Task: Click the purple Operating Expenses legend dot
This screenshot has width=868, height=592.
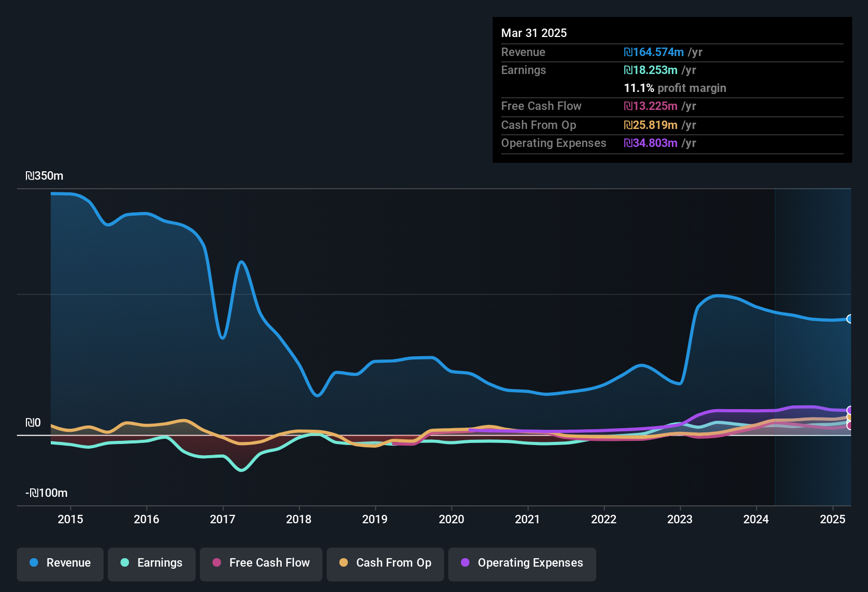Action: (465, 563)
